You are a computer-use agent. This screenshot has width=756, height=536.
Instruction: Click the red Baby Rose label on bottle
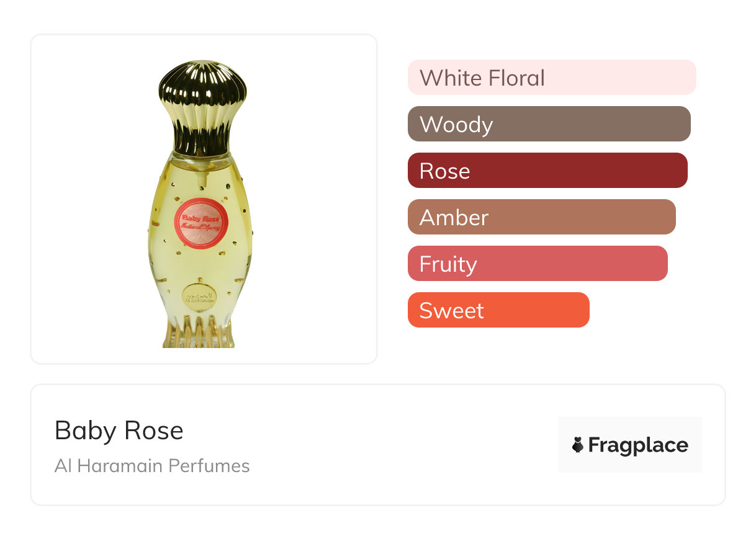(x=202, y=222)
